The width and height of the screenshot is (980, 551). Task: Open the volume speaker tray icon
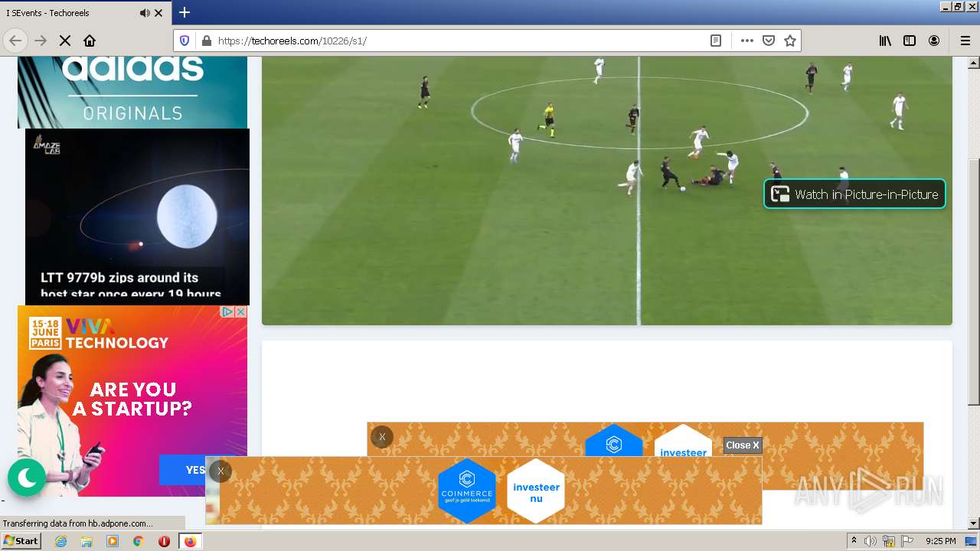point(871,541)
